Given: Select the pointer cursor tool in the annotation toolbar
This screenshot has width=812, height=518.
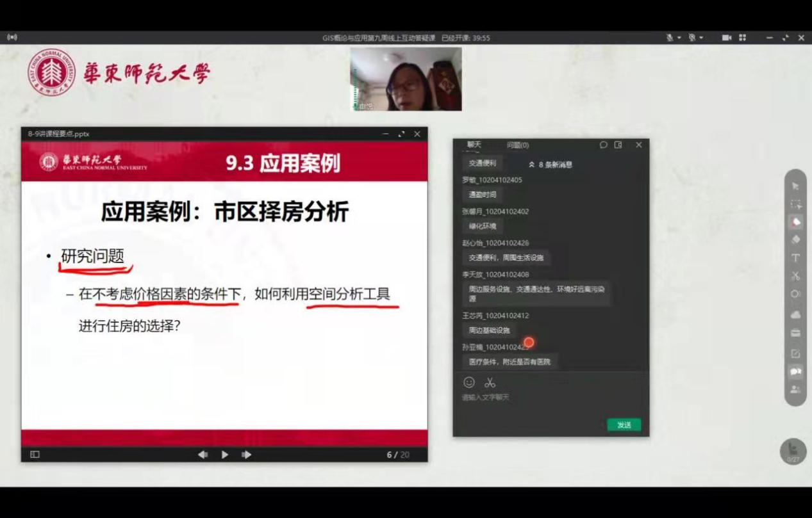Looking at the screenshot, I should pos(795,186).
